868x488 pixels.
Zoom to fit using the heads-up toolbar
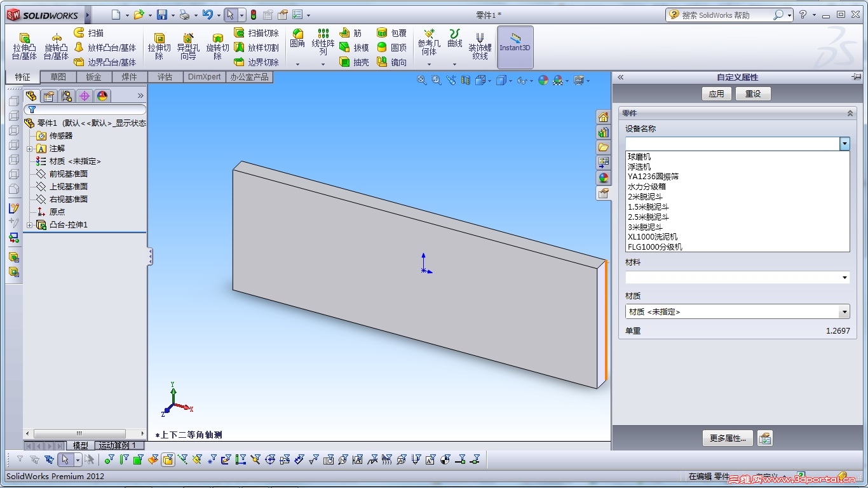[x=422, y=80]
